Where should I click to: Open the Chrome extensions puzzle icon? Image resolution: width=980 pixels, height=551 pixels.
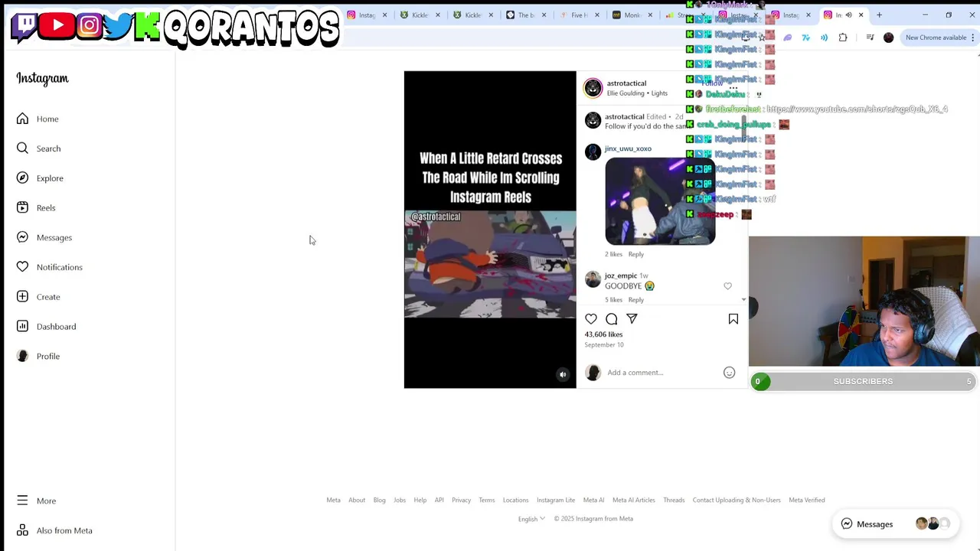[x=843, y=37]
